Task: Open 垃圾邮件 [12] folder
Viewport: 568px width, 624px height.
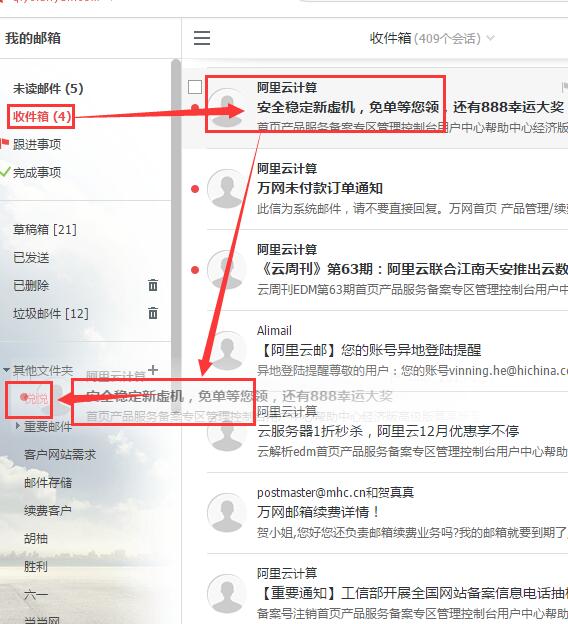Action: coord(51,314)
